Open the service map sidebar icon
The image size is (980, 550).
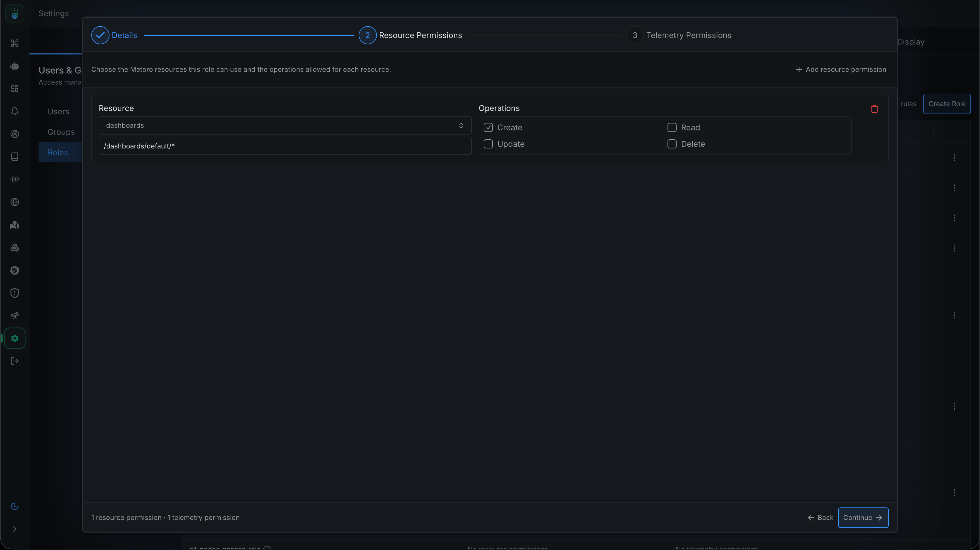coord(14,225)
